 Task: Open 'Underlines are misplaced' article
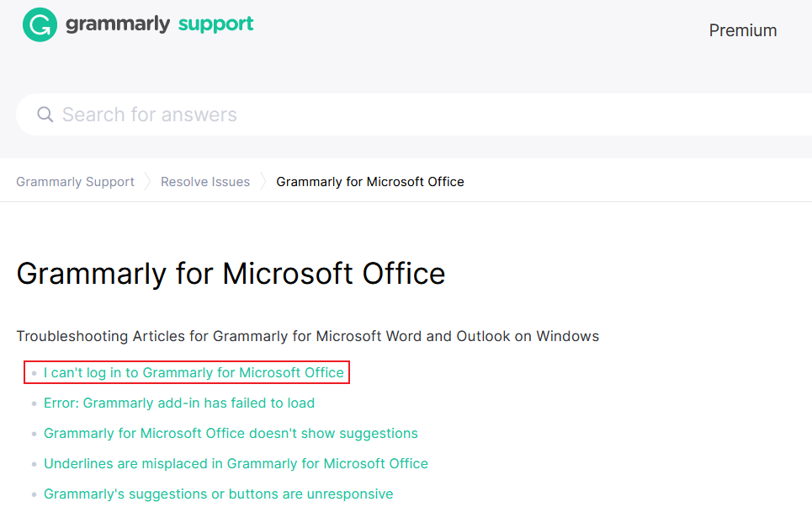pos(236,463)
